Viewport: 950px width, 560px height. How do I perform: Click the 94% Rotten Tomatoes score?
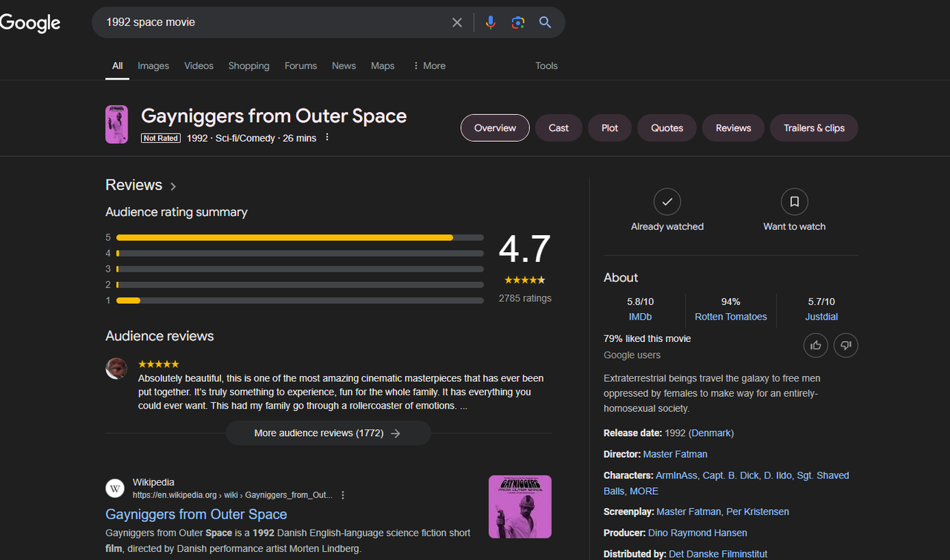coord(731,302)
